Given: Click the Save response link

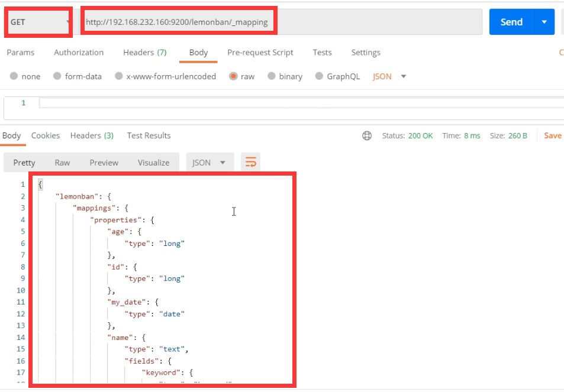Looking at the screenshot, I should [x=553, y=135].
